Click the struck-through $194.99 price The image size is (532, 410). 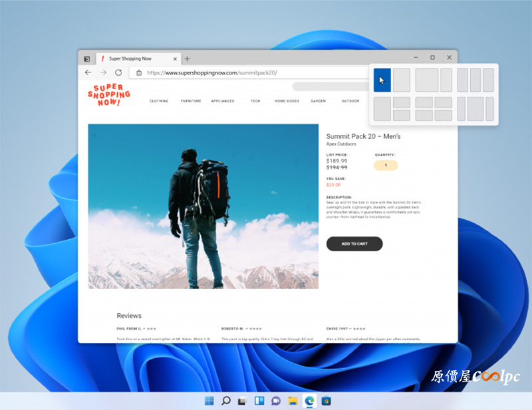(337, 167)
